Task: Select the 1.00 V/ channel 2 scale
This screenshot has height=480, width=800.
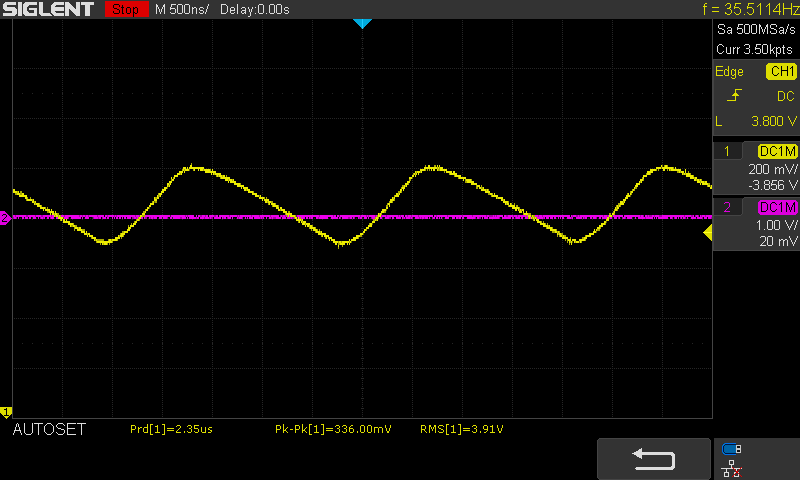Action: [776, 225]
